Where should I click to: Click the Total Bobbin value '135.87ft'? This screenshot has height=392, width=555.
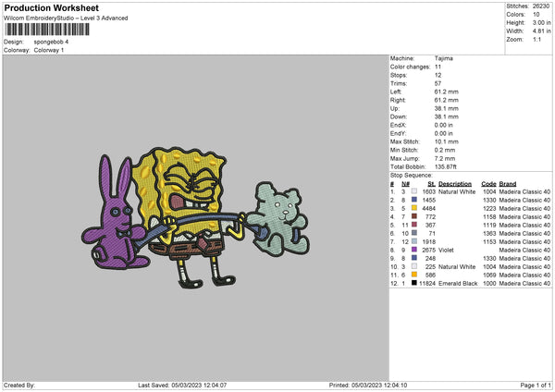[x=446, y=166]
